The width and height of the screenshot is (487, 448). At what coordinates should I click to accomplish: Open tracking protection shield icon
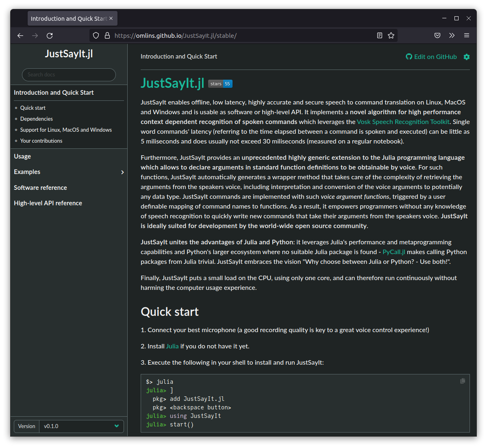[x=96, y=35]
